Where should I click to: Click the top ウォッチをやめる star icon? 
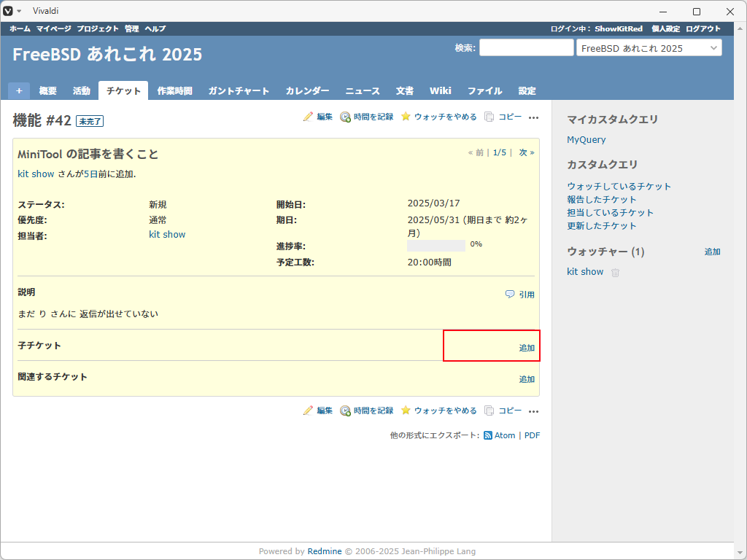click(406, 117)
